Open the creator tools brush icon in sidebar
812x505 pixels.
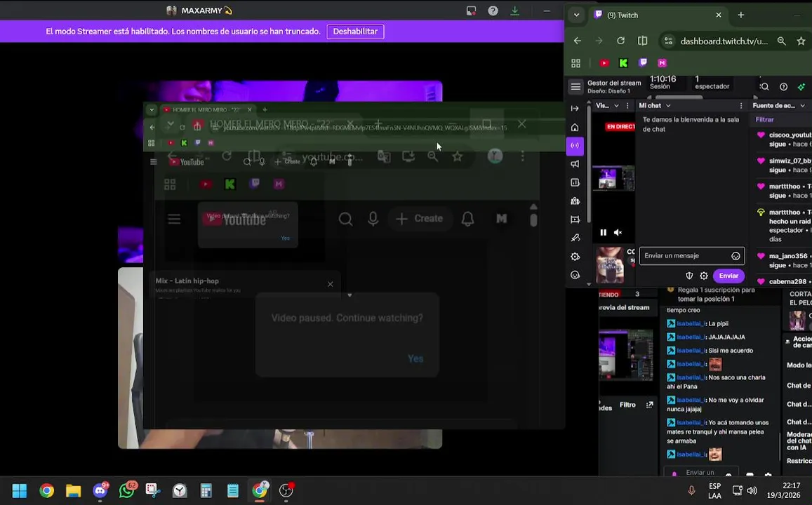[575, 238]
